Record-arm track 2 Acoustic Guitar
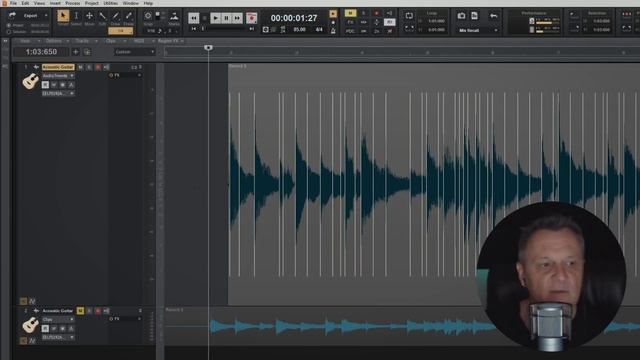Viewport: 640px width, 360px height. pos(98,311)
